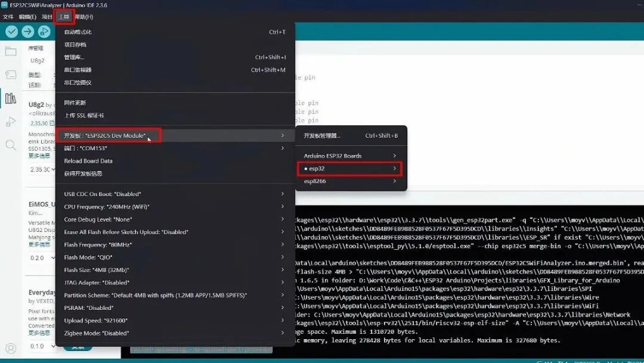Click the U8g2 library search field

(41, 61)
